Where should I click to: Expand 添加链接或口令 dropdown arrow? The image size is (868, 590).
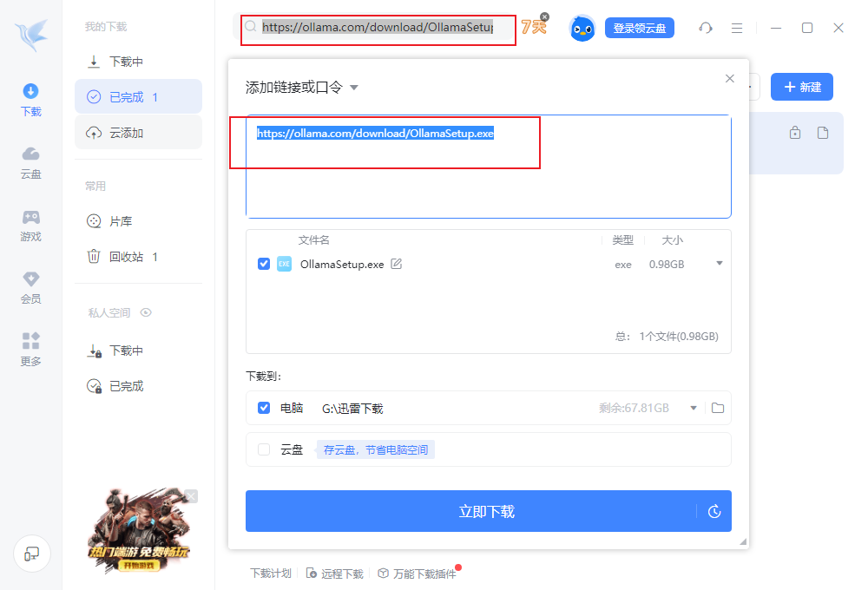[x=354, y=88]
